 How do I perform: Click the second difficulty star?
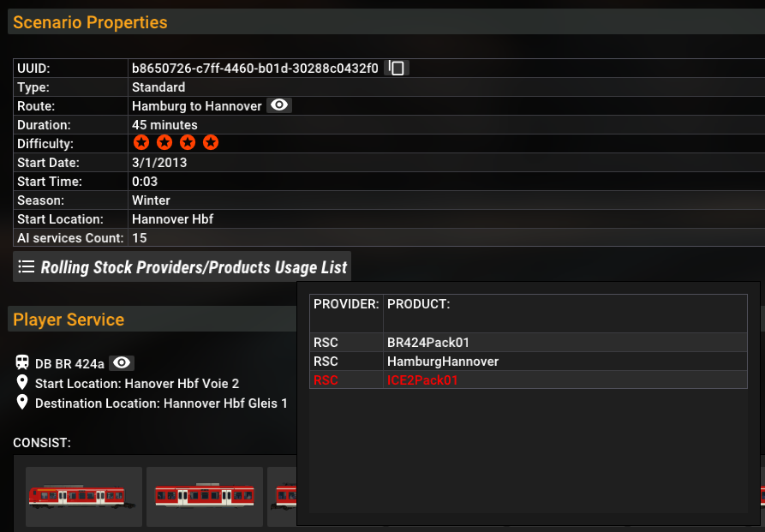tap(164, 143)
